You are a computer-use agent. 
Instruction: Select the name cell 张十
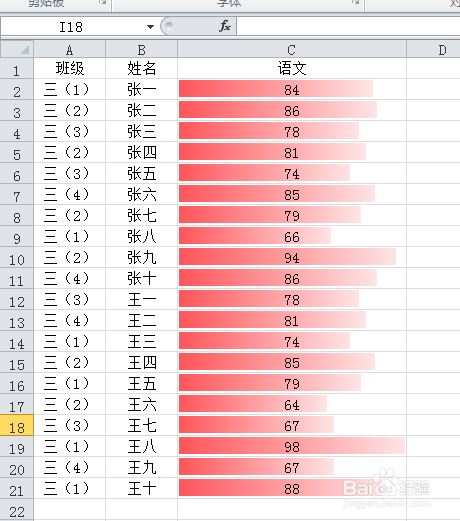click(x=142, y=279)
